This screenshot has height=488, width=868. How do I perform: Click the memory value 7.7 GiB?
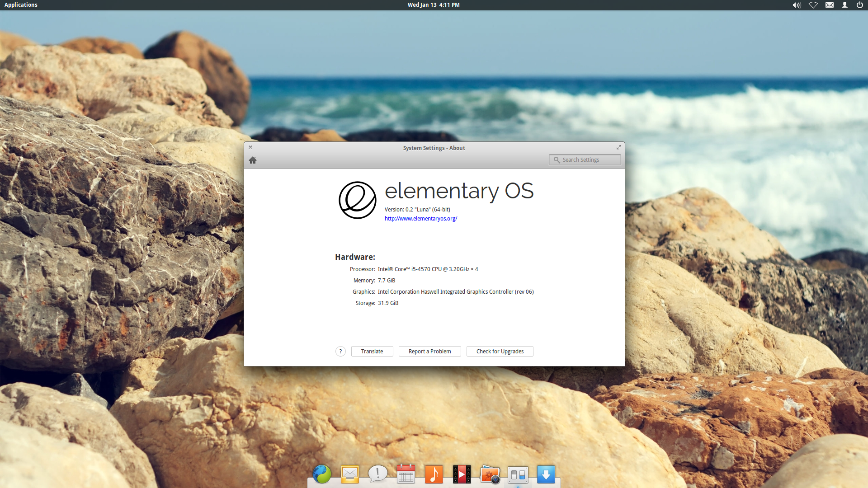pos(387,281)
